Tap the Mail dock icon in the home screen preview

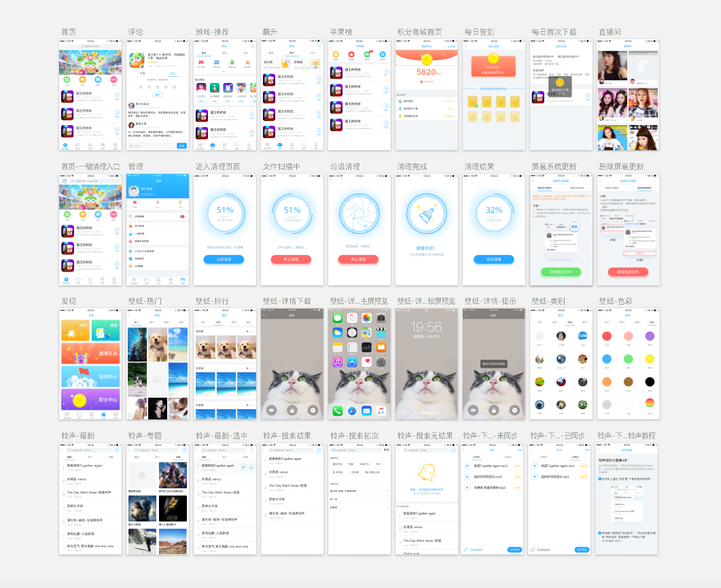coord(366,411)
